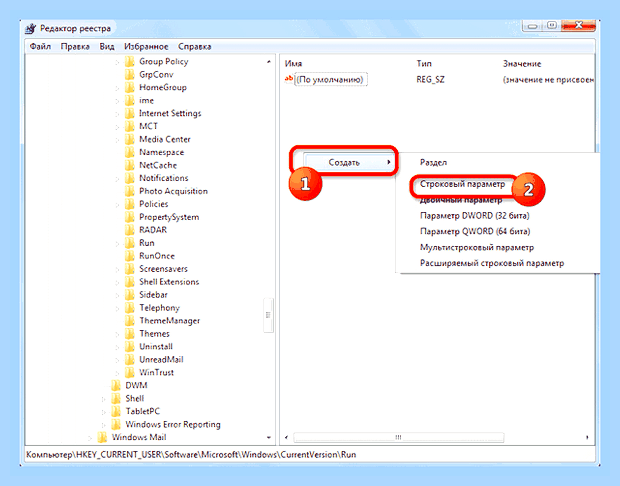Select the Sidebar tree item
The width and height of the screenshot is (620, 486).
click(153, 295)
